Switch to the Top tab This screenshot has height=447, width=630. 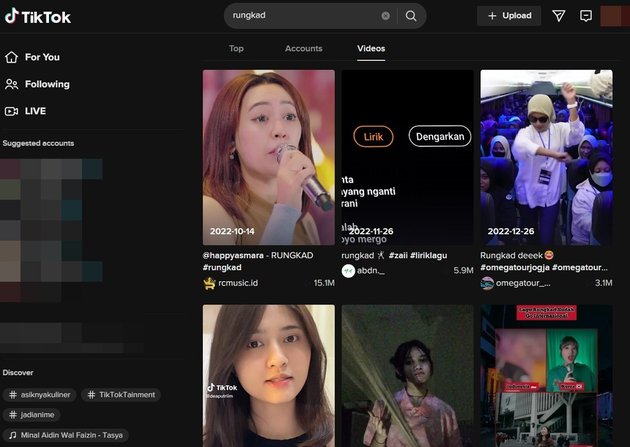click(236, 48)
